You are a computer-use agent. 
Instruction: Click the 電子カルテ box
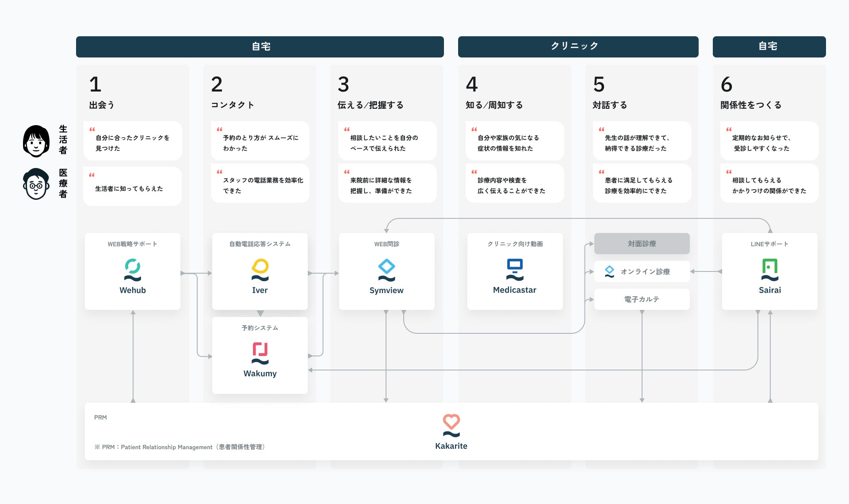642,299
